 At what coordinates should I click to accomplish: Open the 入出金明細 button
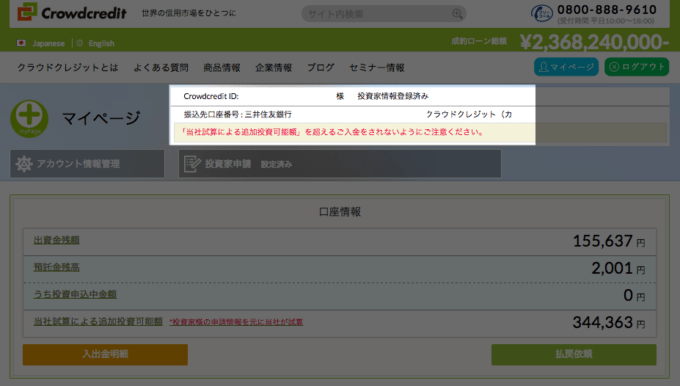[x=105, y=354]
